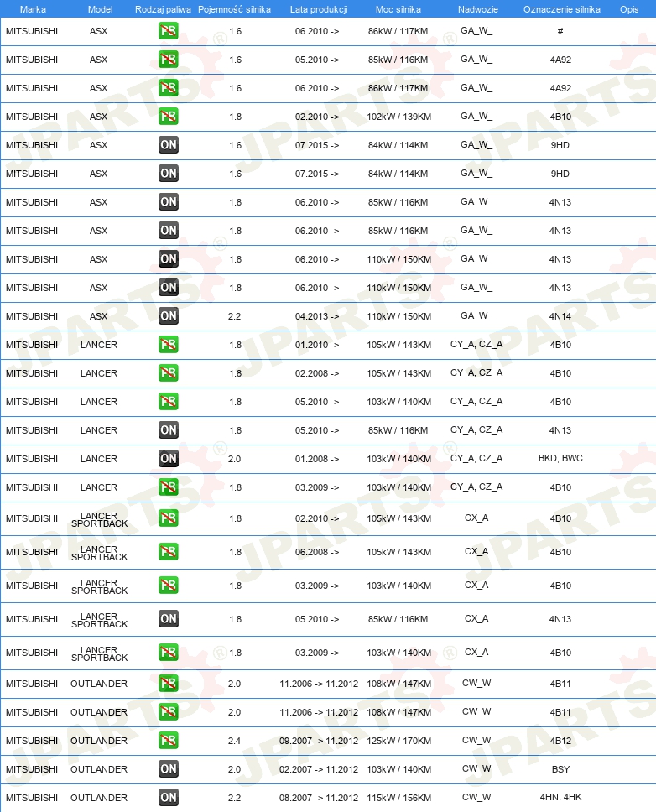The height and width of the screenshot is (812, 656).
Task: Click the '4HN, 4HK' engine code cell
Action: tap(560, 798)
